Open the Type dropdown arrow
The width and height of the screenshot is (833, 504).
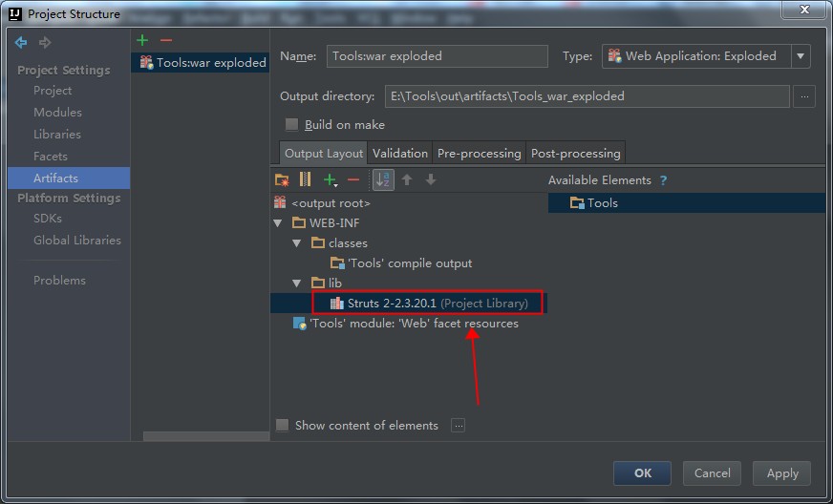click(x=801, y=55)
